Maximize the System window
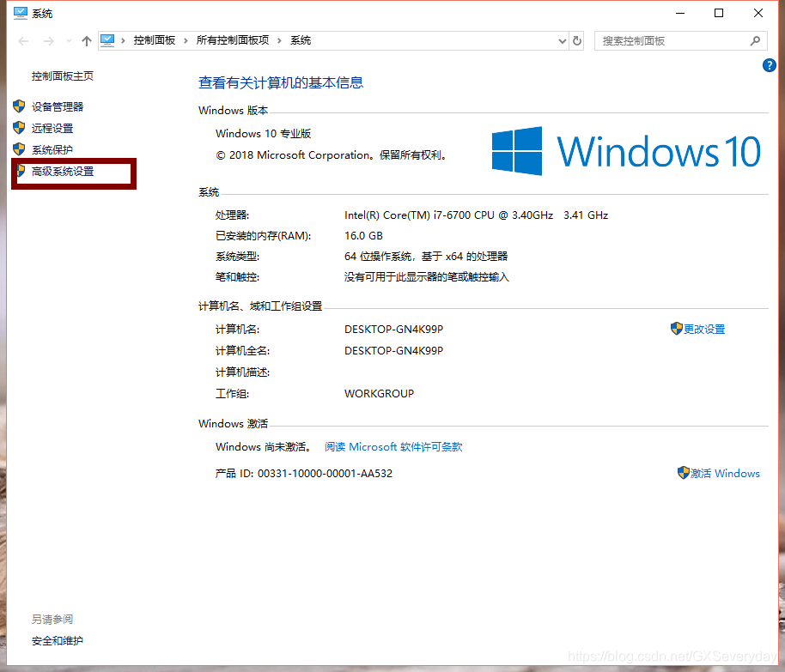Viewport: 785px width, 672px height. (719, 14)
